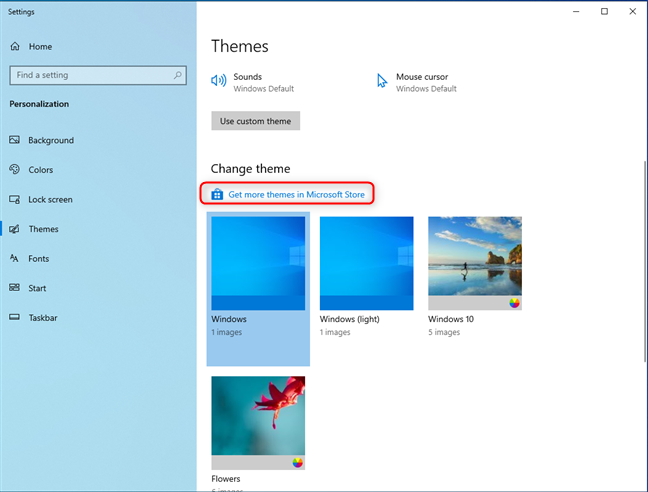Click the Taskbar icon
The image size is (648, 492).
click(14, 317)
